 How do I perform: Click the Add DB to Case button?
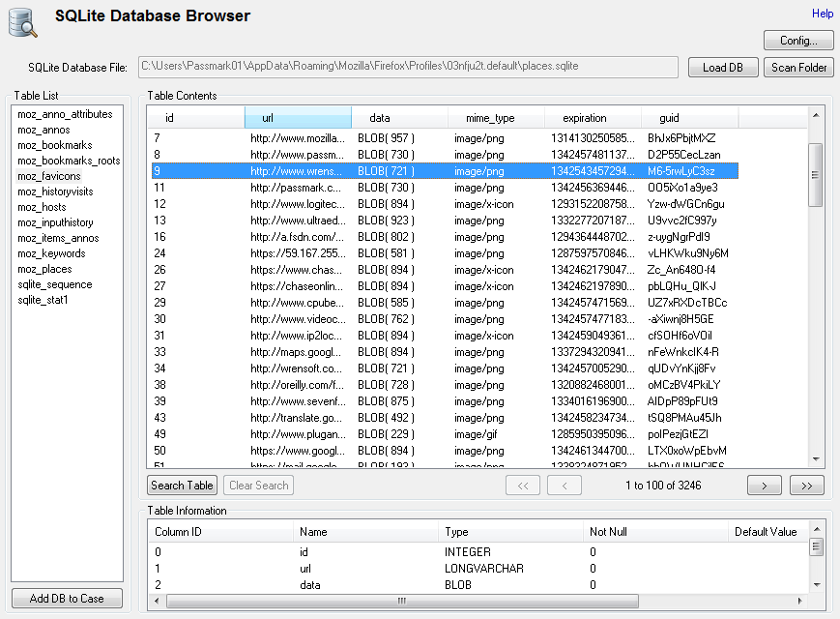(66, 598)
